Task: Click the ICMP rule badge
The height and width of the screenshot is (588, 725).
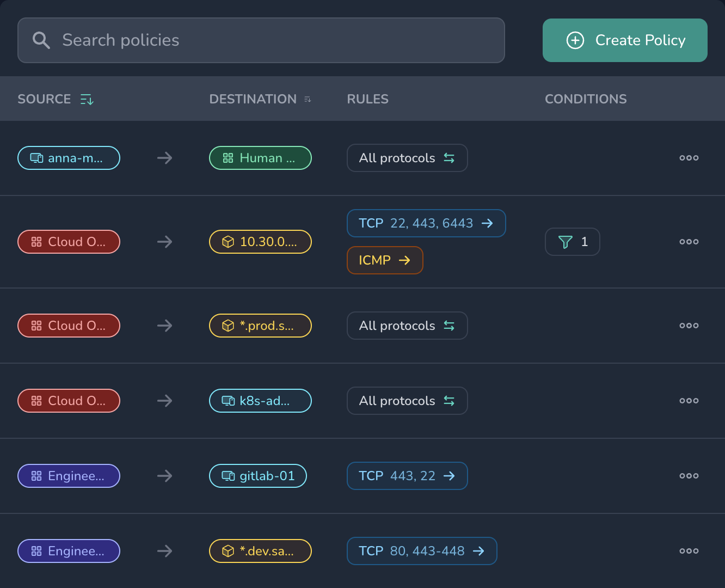Action: pyautogui.click(x=385, y=260)
